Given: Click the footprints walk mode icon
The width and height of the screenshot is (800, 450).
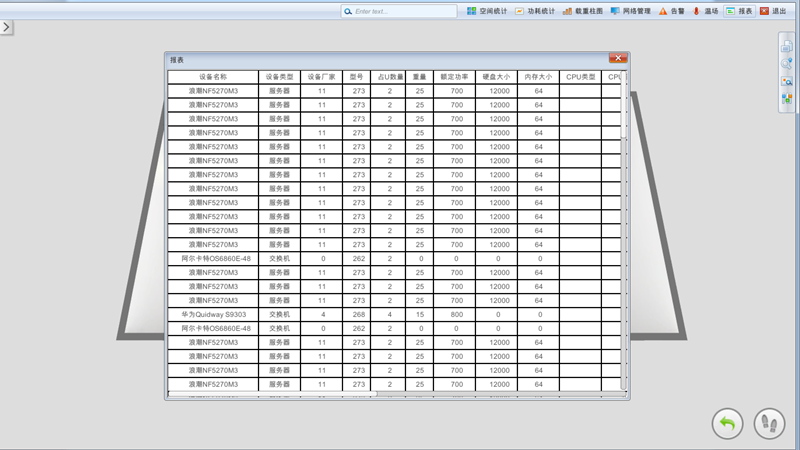Looking at the screenshot, I should click(768, 423).
